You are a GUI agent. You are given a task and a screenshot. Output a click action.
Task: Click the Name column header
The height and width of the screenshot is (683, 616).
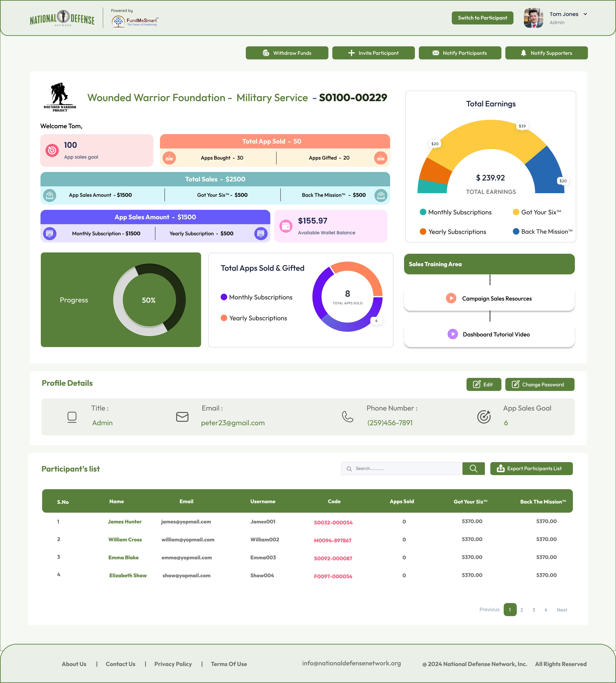tap(116, 501)
